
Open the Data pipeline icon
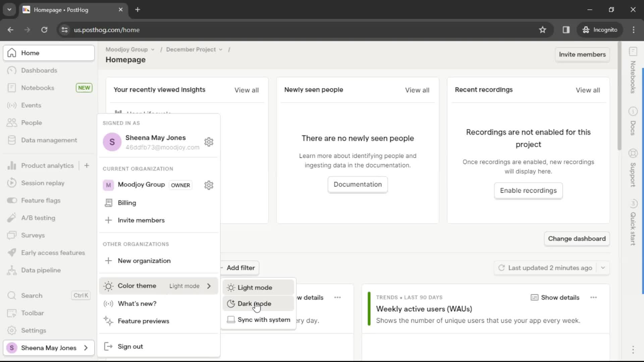12,270
